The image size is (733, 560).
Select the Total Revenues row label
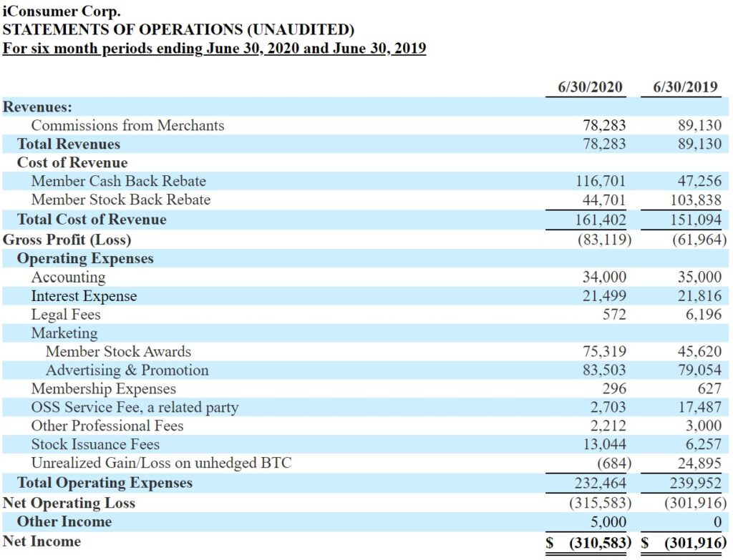coord(69,144)
